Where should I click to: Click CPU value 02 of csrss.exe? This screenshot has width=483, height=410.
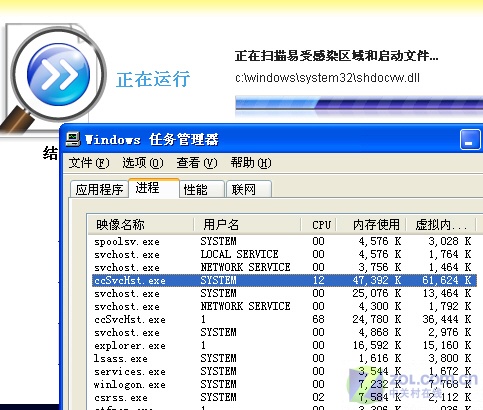(318, 397)
